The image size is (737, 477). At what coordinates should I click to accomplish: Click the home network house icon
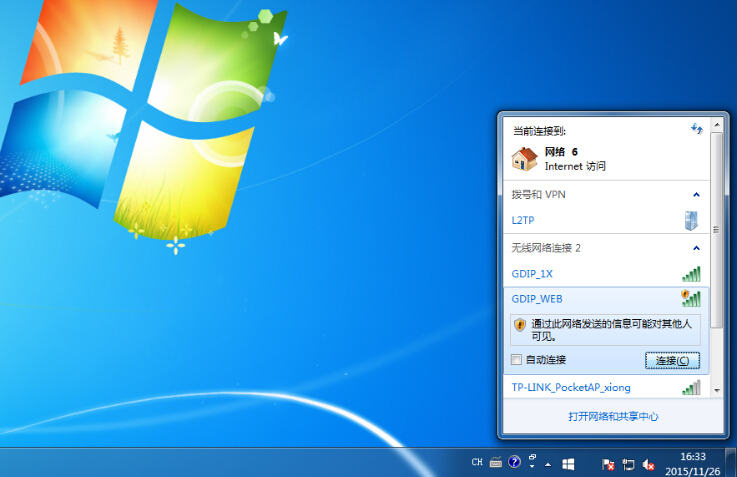pyautogui.click(x=524, y=158)
